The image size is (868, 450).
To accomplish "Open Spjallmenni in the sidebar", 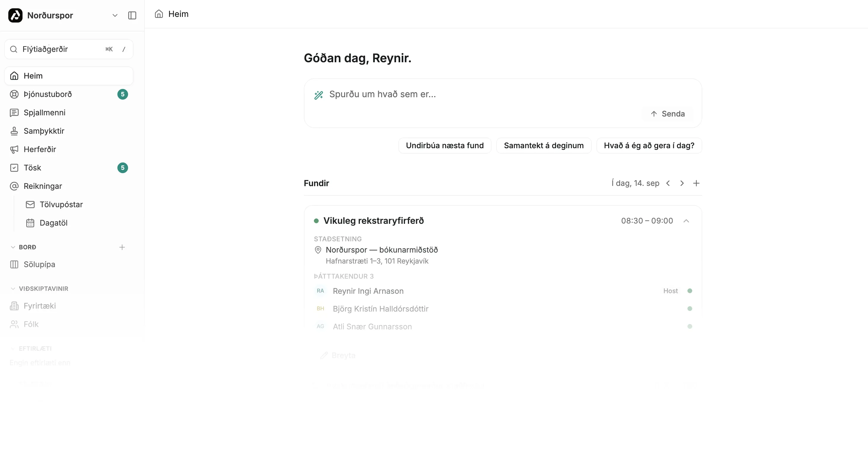I will pyautogui.click(x=69, y=113).
